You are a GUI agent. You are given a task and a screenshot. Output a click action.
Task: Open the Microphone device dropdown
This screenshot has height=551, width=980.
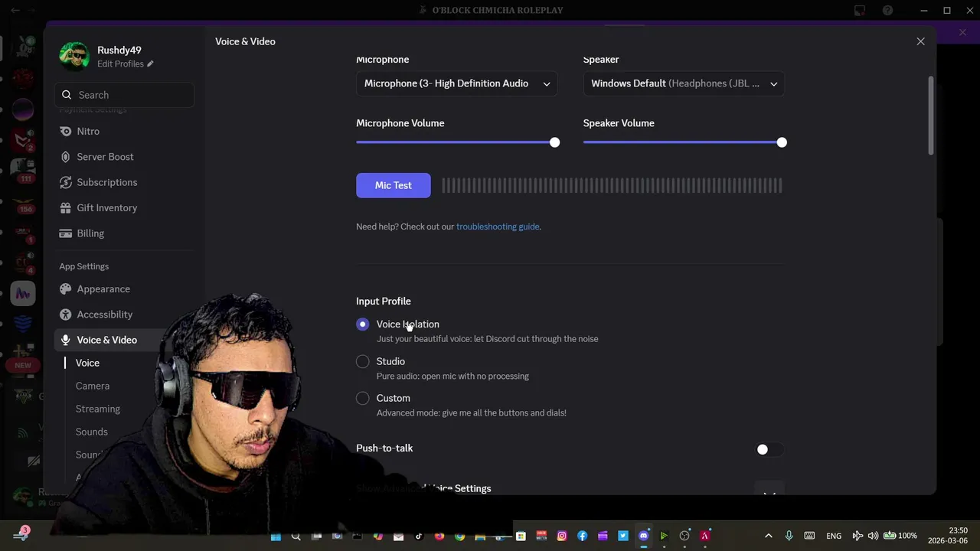[456, 83]
